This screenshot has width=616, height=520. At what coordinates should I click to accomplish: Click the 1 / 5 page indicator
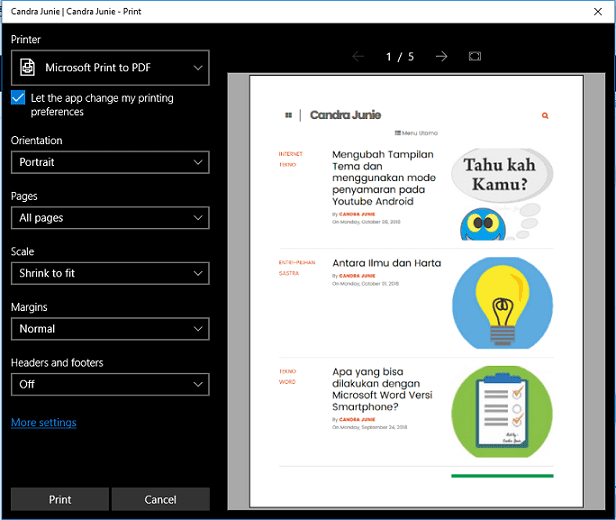pyautogui.click(x=400, y=57)
